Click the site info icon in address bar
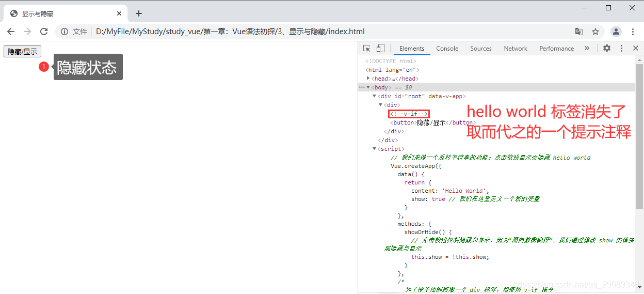Screen dimensions: 644x294 point(65,32)
